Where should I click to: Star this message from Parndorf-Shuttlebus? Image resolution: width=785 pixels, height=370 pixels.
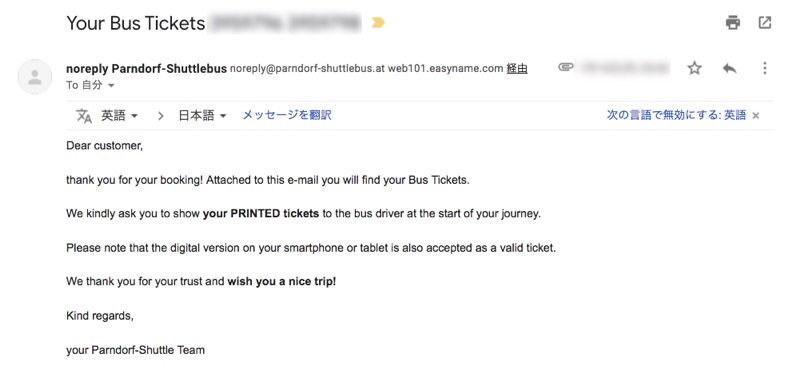(x=694, y=68)
